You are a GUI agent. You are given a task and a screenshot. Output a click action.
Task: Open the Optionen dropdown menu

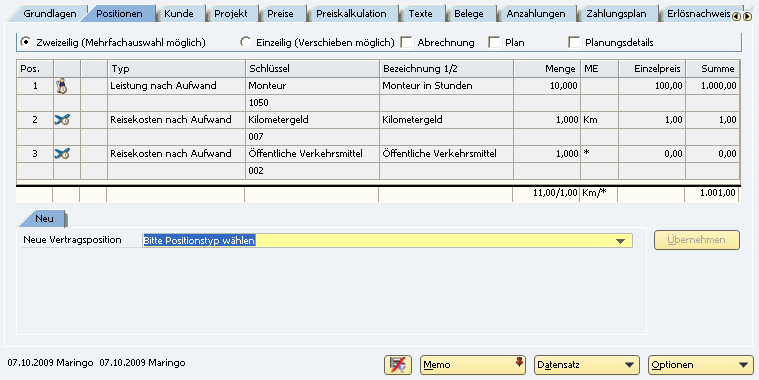pos(701,365)
